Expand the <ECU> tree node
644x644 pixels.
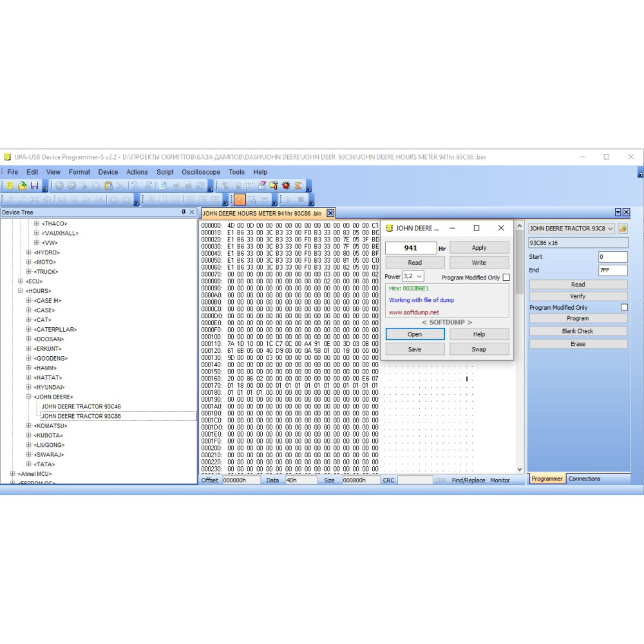21,281
